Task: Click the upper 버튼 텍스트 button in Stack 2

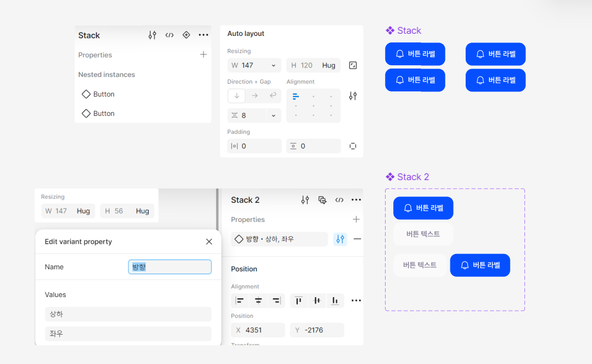Action: 423,234
